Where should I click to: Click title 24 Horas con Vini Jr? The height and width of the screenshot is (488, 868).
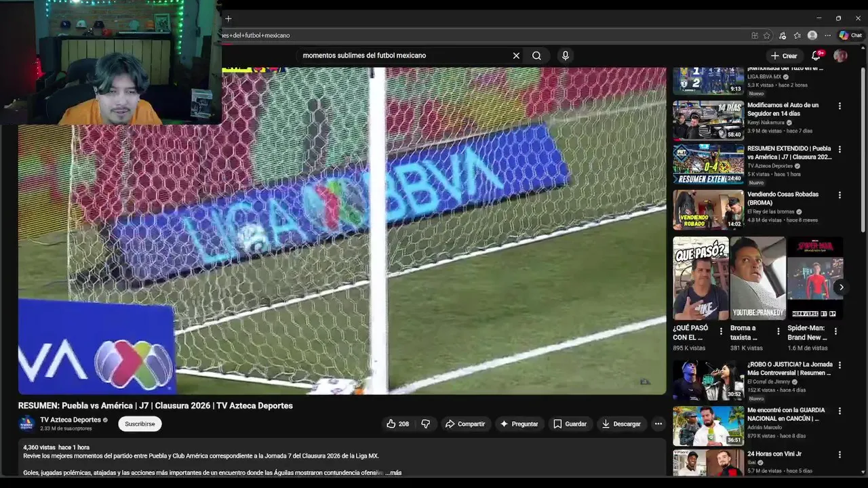tap(774, 454)
